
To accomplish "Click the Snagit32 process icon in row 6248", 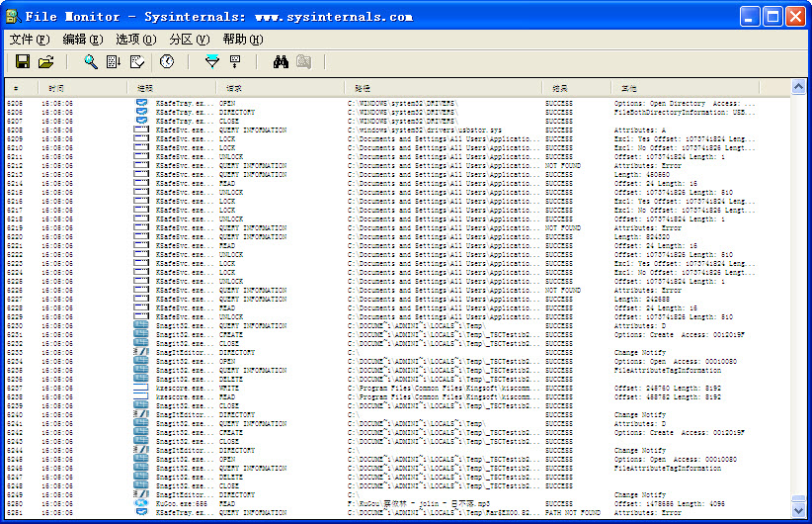I will coord(141,485).
